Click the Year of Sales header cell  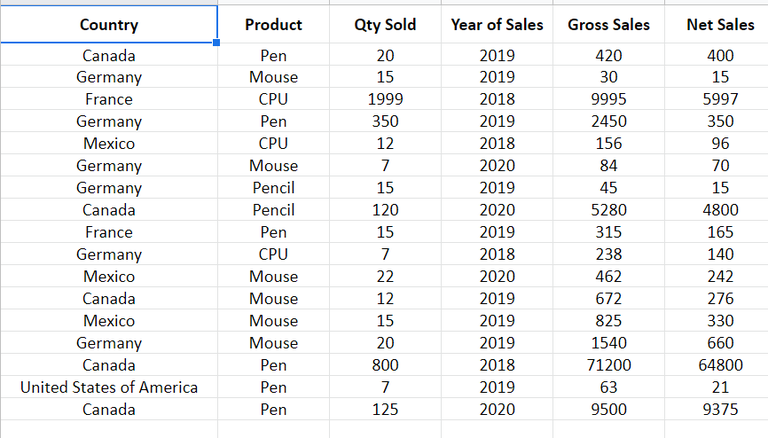point(497,25)
